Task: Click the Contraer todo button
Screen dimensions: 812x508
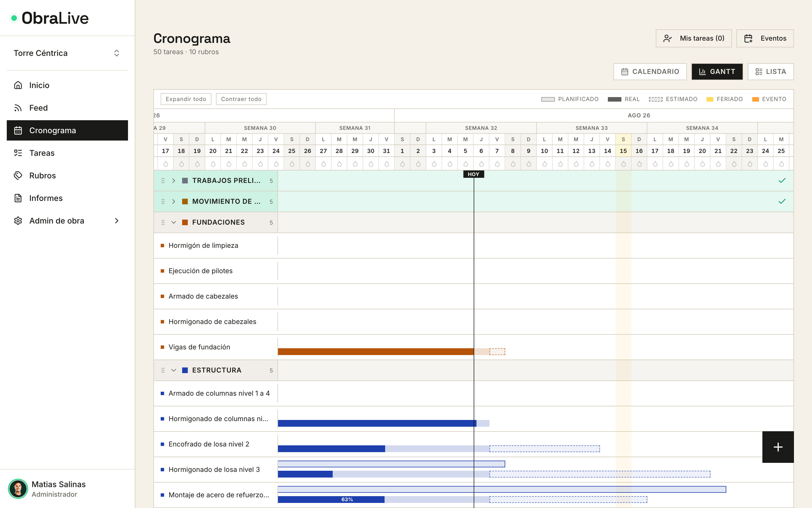Action: click(241, 99)
